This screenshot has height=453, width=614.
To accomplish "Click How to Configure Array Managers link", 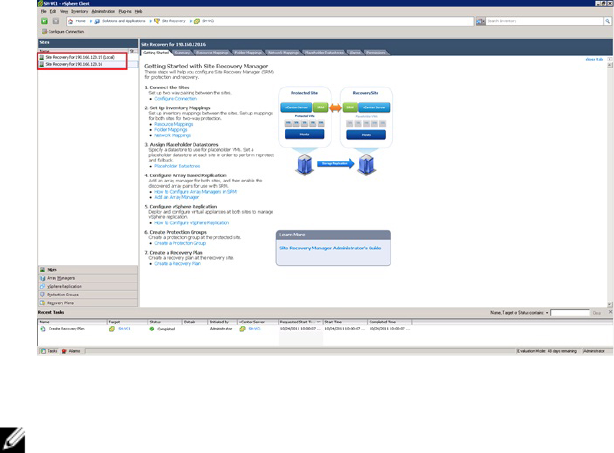I will pyautogui.click(x=195, y=192).
